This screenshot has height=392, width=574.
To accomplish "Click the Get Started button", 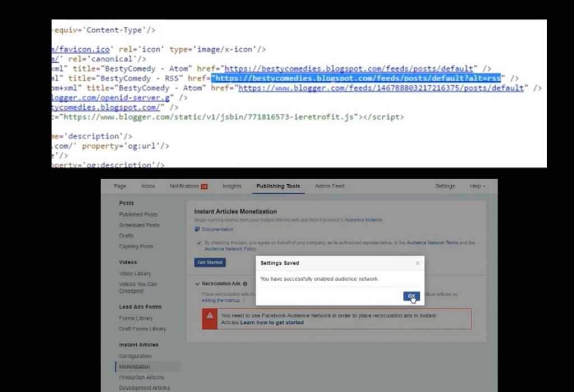I will [x=210, y=262].
